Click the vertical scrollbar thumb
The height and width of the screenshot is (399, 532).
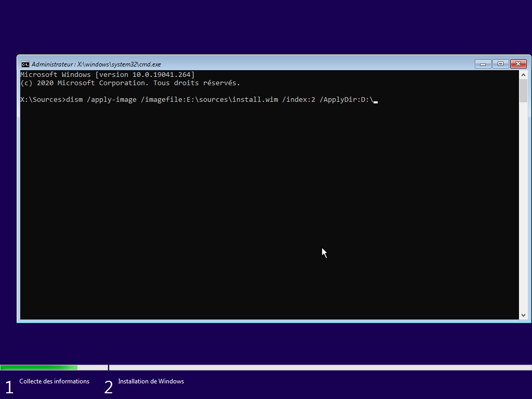pos(523,90)
